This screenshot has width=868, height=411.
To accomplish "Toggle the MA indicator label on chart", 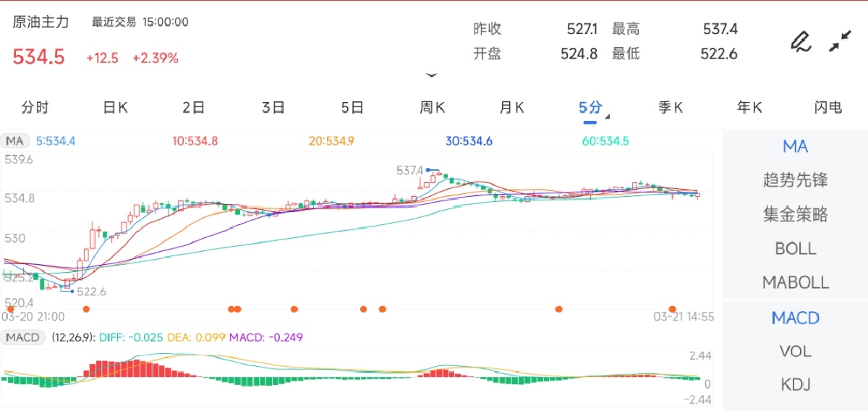I will [x=14, y=141].
